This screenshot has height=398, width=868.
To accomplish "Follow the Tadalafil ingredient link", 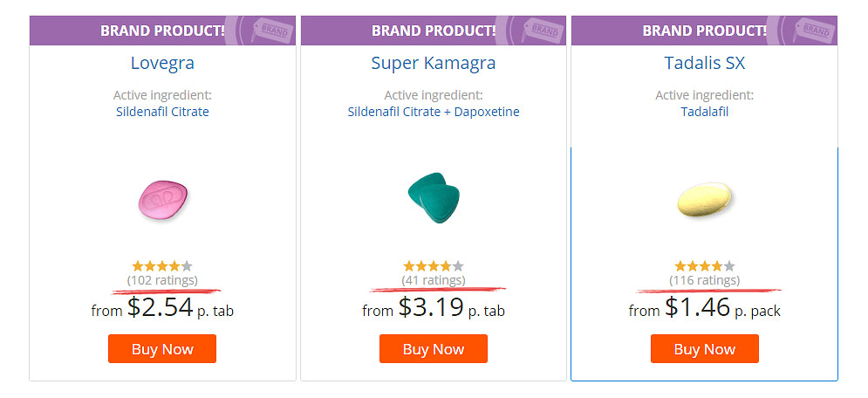I will coord(705,112).
